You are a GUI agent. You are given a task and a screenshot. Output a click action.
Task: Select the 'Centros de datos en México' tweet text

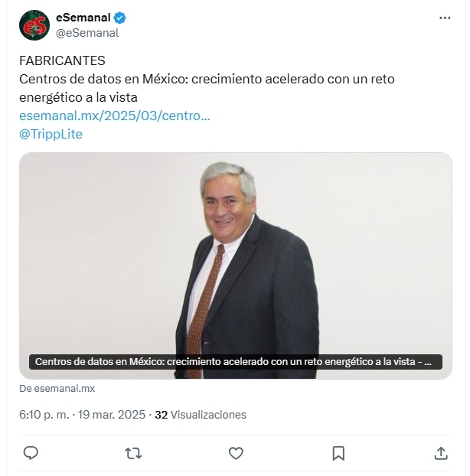(207, 88)
